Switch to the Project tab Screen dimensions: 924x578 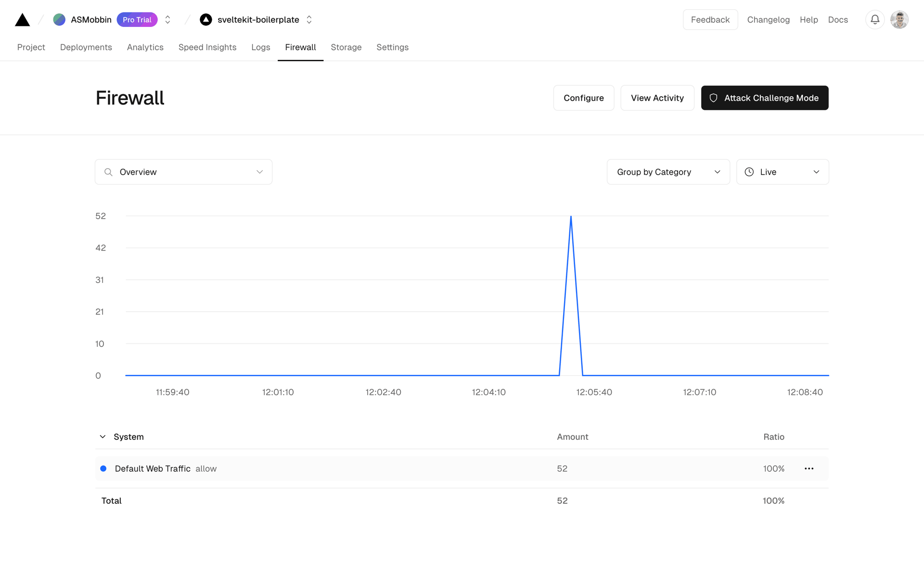coord(31,47)
